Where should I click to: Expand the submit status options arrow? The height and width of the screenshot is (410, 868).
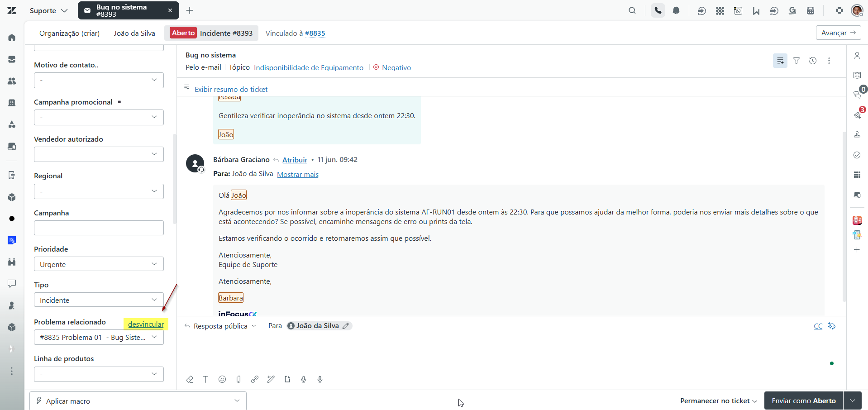tap(853, 401)
